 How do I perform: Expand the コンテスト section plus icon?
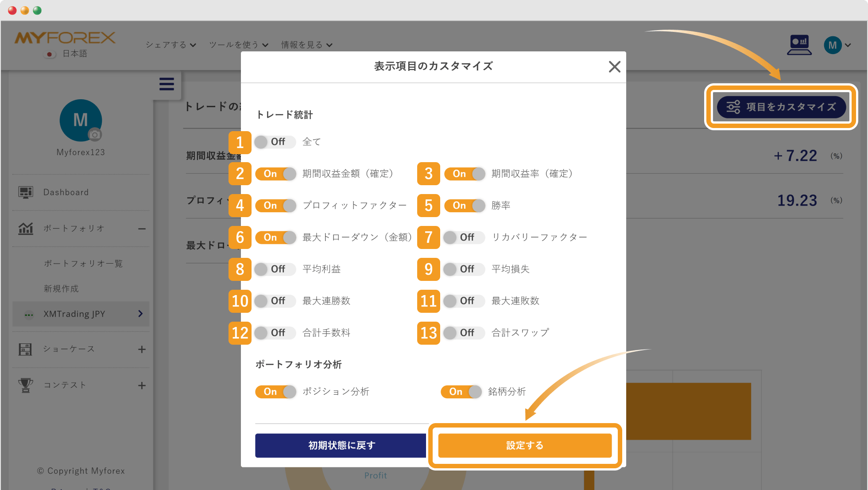point(142,385)
